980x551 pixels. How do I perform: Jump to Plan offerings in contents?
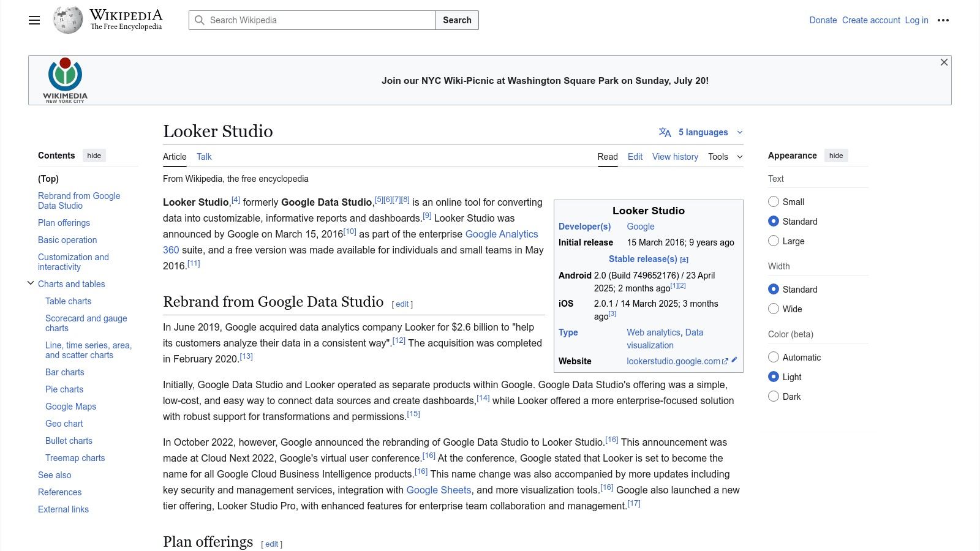coord(64,223)
